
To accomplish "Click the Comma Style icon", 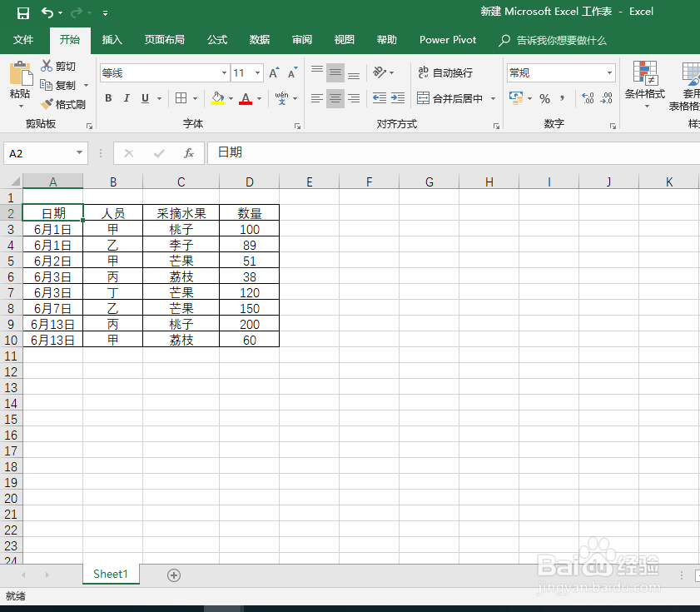I will 562,97.
